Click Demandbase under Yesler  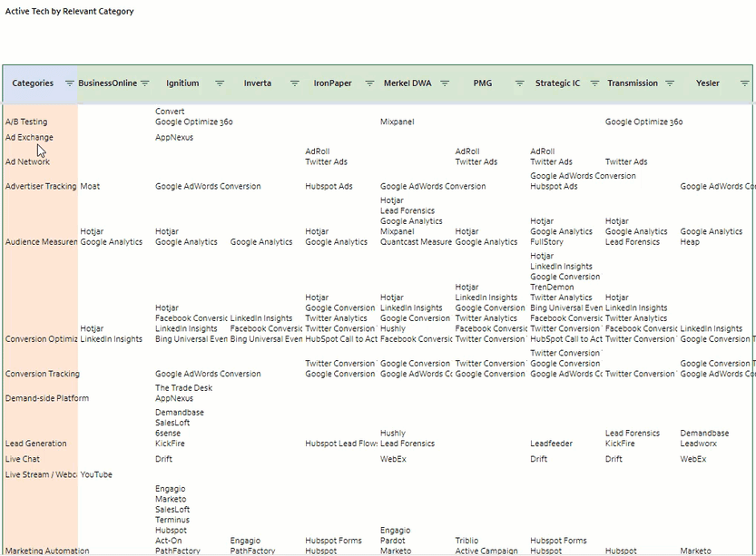pos(704,434)
